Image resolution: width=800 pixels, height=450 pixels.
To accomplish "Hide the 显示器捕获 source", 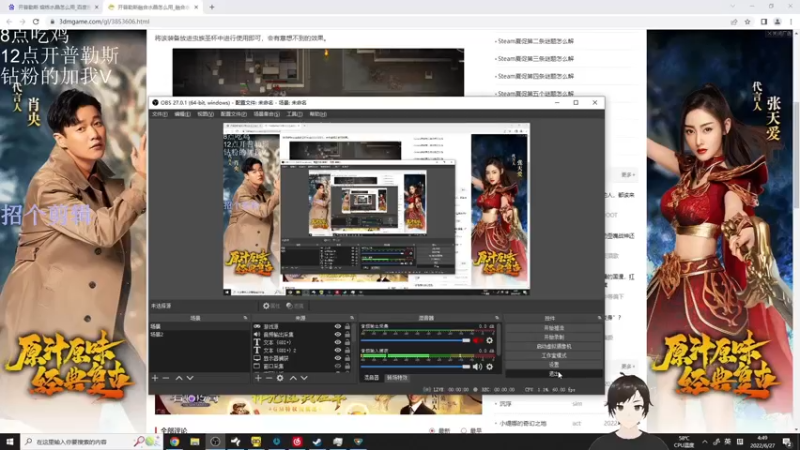I will click(338, 358).
